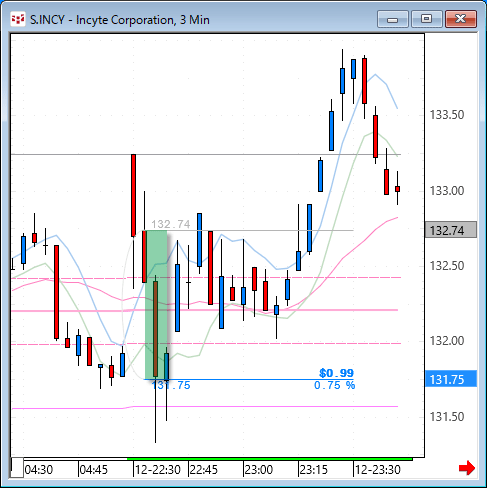Viewport: 487px width, 488px height.
Task: Click the red scroll-right arrow icon
Action: (x=467, y=468)
